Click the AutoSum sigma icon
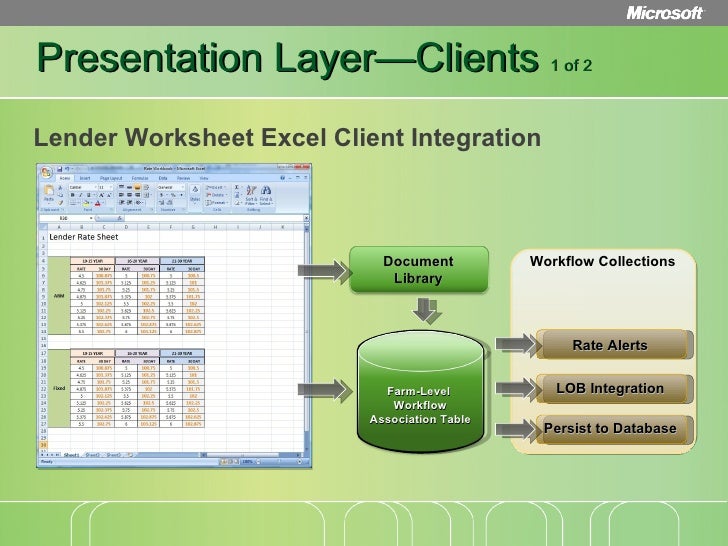This screenshot has height=546, width=728. [237, 187]
